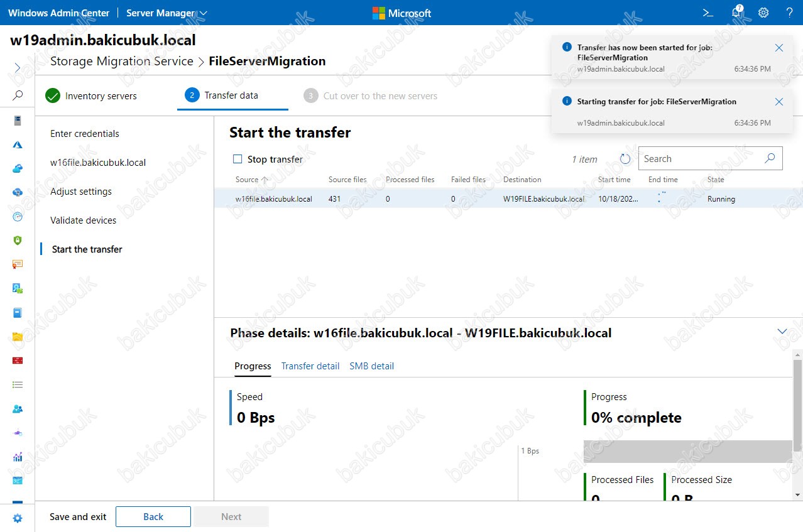Open the Devices tool icon
The width and height of the screenshot is (803, 532).
[x=18, y=288]
